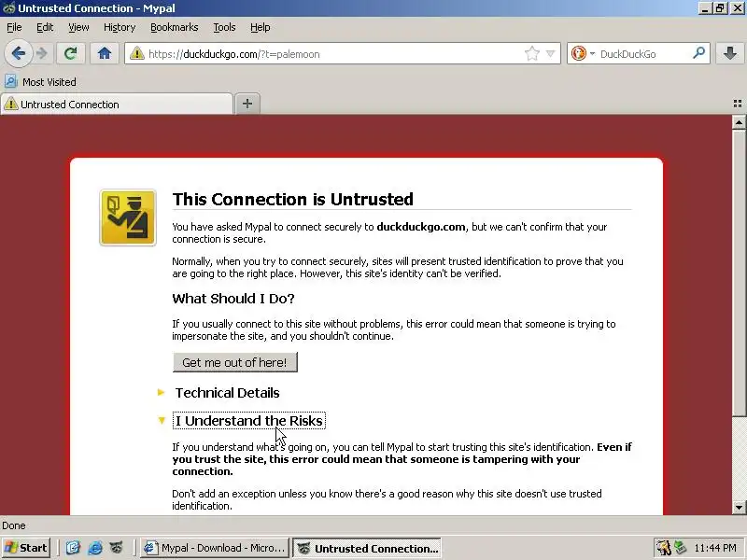Click the scrollbar down arrow
Image resolution: width=747 pixels, height=560 pixels.
point(739,508)
